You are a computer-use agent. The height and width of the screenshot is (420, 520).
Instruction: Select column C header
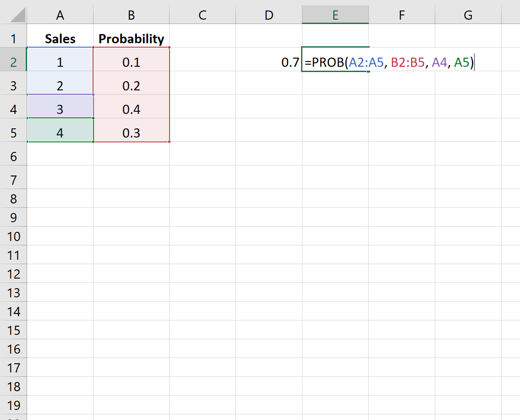click(203, 15)
